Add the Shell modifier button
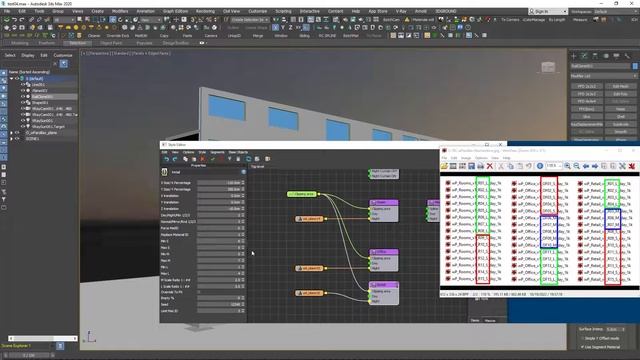 pos(620,117)
